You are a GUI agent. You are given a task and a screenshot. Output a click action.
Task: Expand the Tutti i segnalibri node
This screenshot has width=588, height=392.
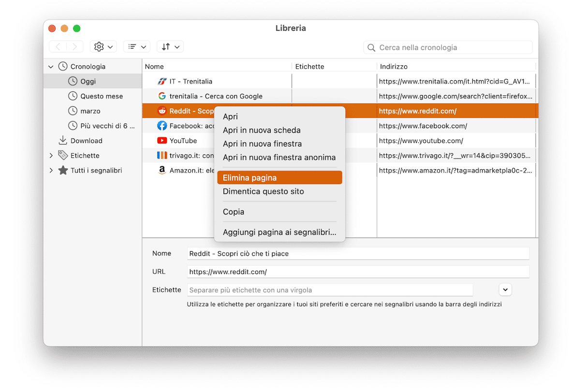click(51, 171)
